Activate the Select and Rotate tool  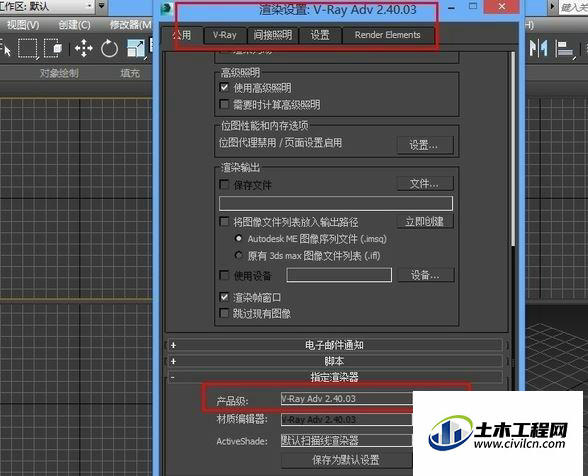[109, 48]
